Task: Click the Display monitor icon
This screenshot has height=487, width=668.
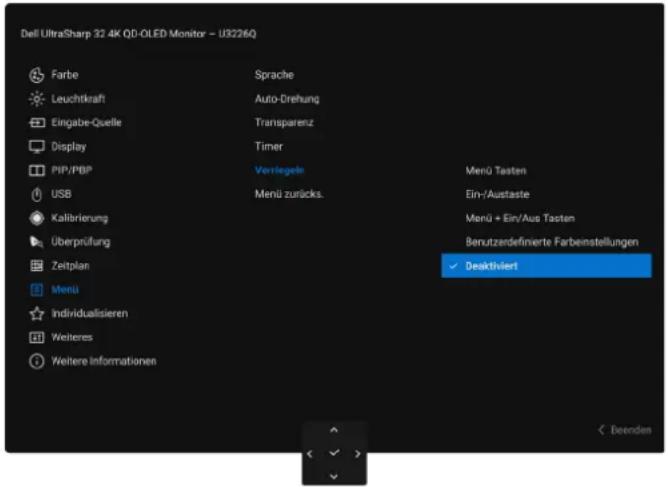Action: tap(37, 147)
